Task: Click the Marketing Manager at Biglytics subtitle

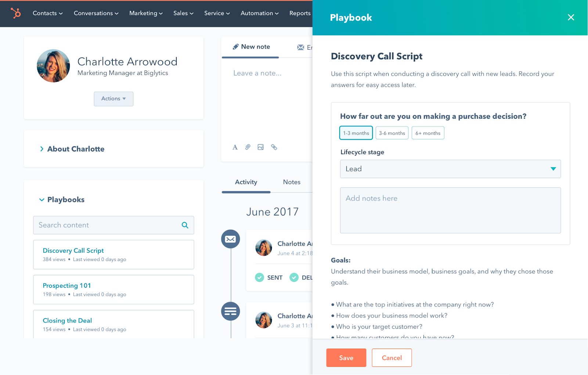Action: (123, 73)
